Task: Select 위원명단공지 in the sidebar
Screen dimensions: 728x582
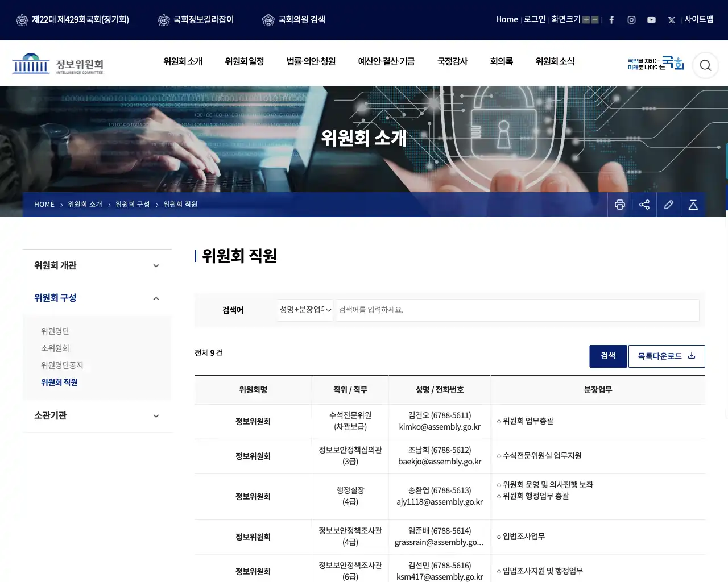Action: point(62,365)
